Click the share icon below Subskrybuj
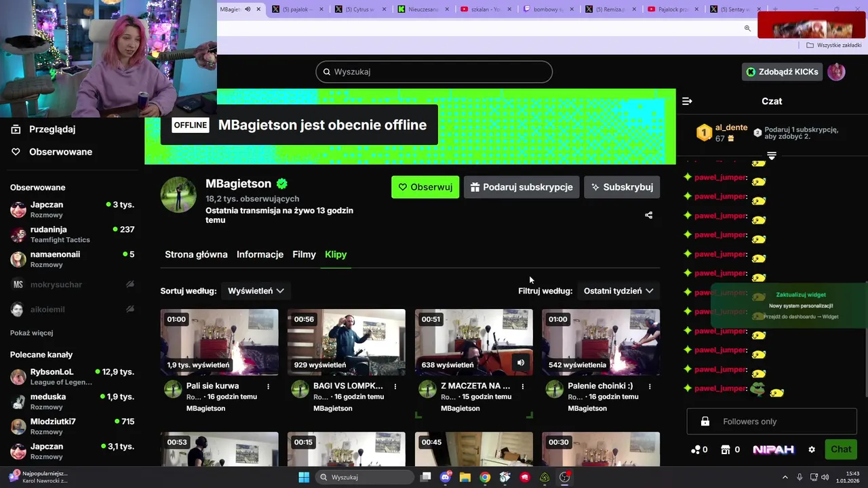 click(648, 215)
